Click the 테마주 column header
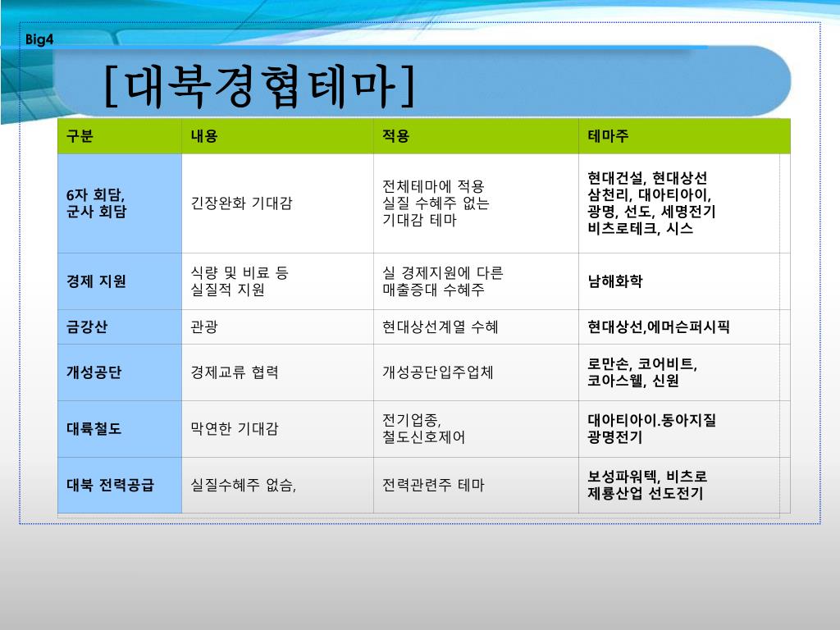The width and height of the screenshot is (840, 630). coord(684,136)
